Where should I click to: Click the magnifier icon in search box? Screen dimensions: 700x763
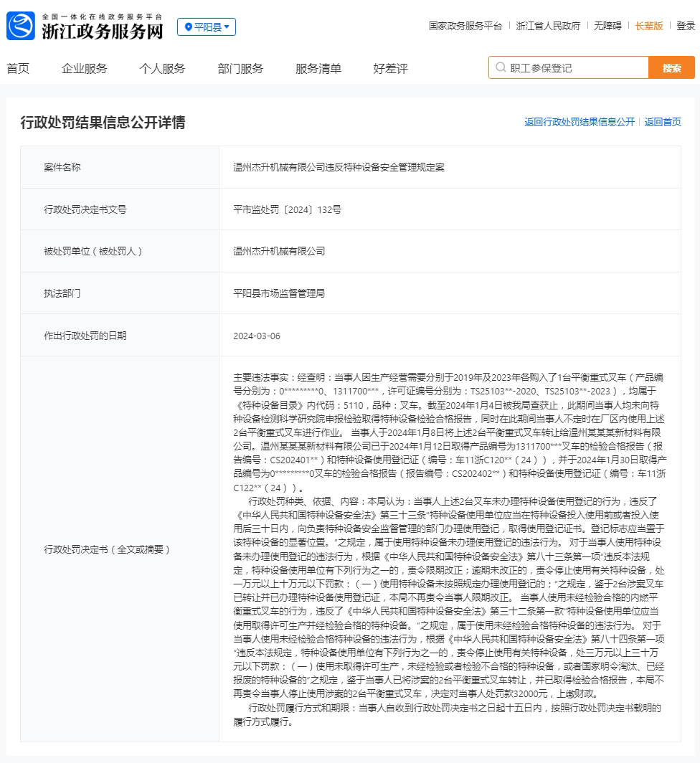coord(501,68)
